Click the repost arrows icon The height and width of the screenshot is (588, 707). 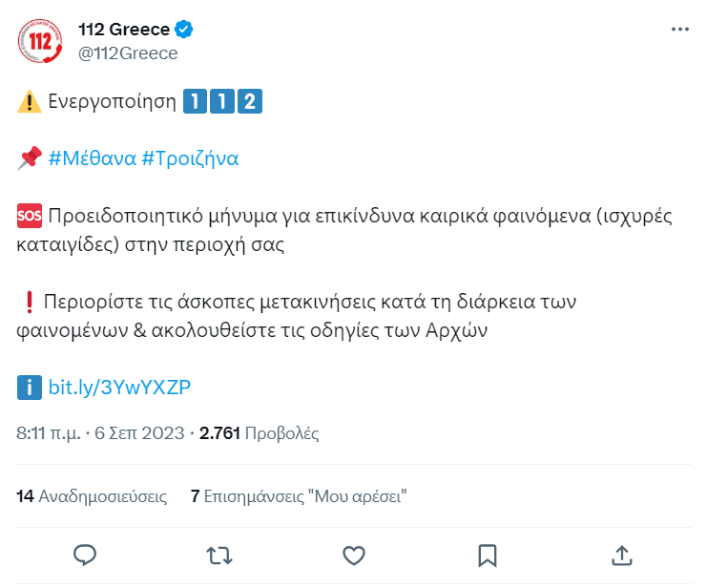(219, 555)
